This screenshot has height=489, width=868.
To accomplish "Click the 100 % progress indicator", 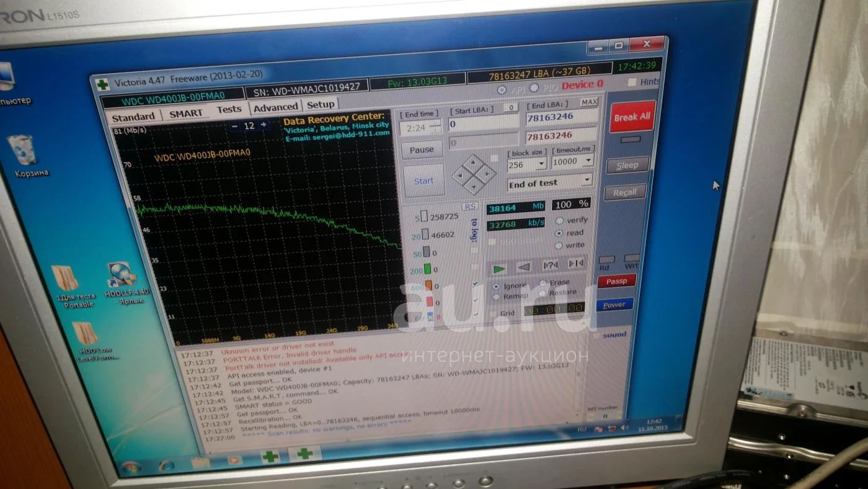I will [x=572, y=204].
